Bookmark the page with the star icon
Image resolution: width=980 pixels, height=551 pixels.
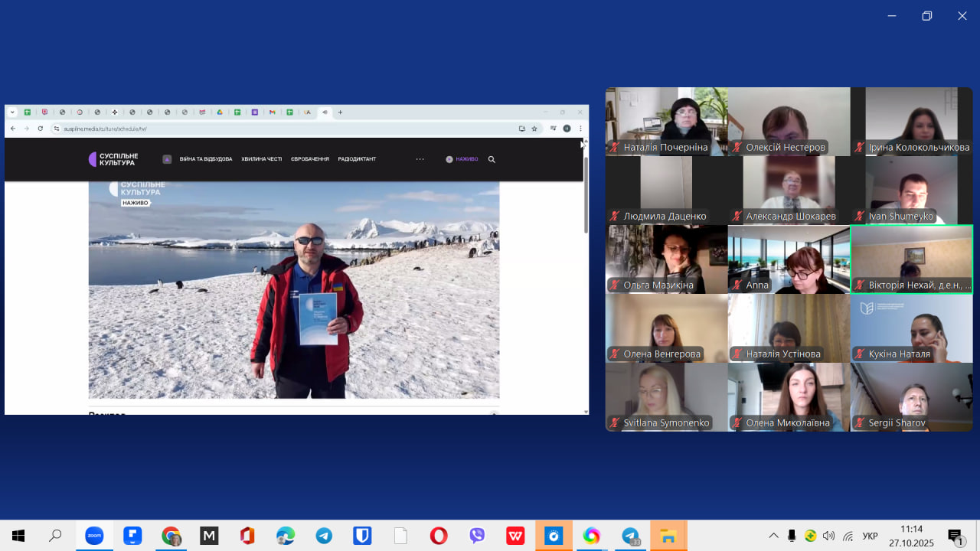534,129
